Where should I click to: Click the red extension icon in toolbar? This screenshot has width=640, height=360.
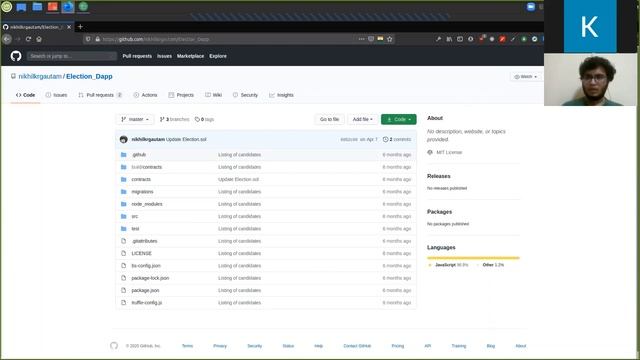502,39
